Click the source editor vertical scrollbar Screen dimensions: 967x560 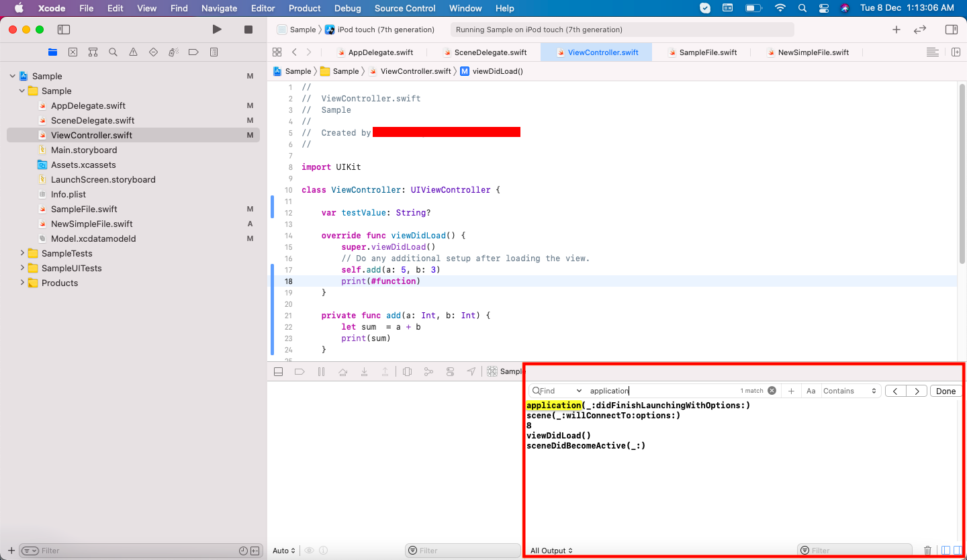pos(962,175)
